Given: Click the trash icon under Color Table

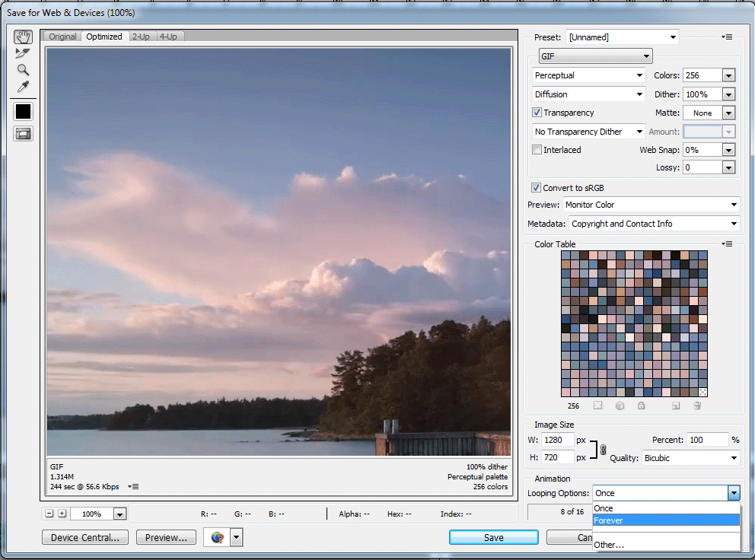Looking at the screenshot, I should tap(697, 406).
